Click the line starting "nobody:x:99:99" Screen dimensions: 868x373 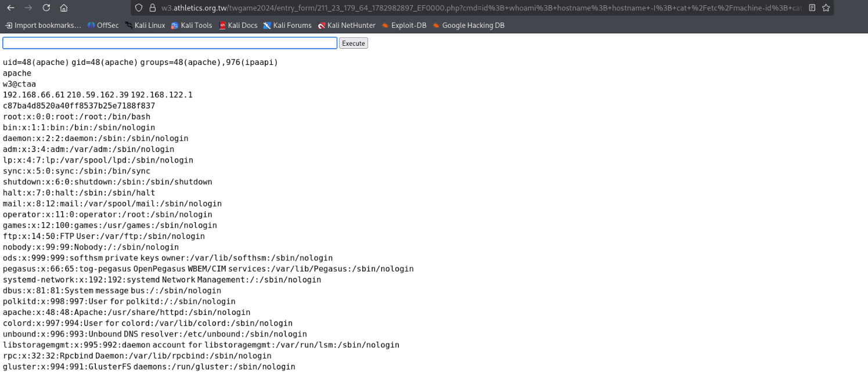(x=91, y=247)
